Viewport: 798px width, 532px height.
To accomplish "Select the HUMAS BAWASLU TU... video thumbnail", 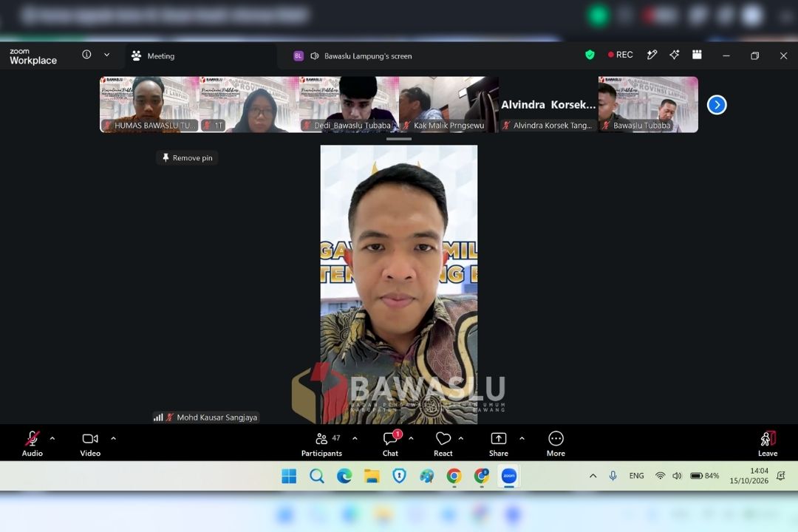I will tap(149, 104).
